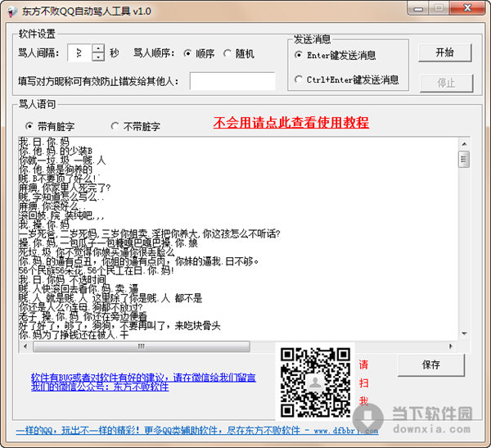Click the vertical scrollbar thumb
The height and width of the screenshot is (448, 491).
(464, 159)
